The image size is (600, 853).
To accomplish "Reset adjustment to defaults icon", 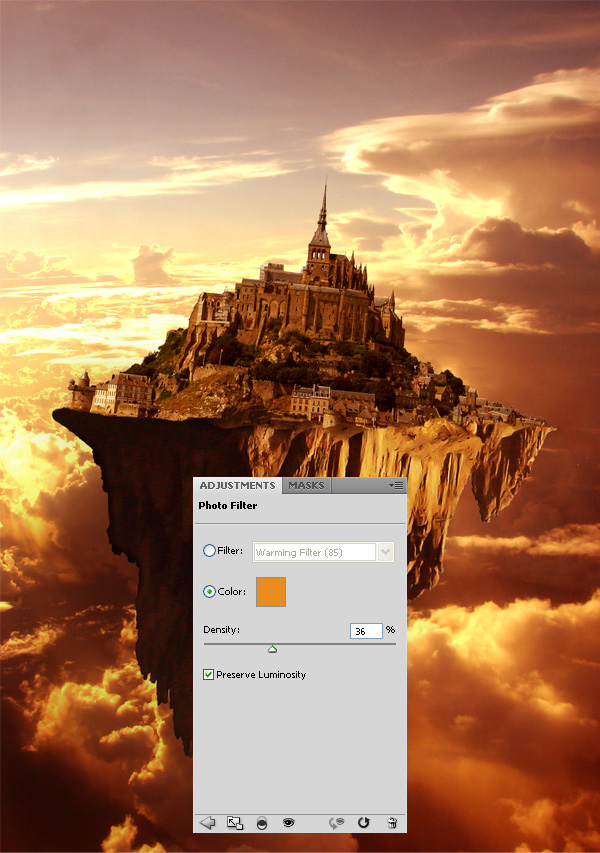I will click(x=363, y=823).
